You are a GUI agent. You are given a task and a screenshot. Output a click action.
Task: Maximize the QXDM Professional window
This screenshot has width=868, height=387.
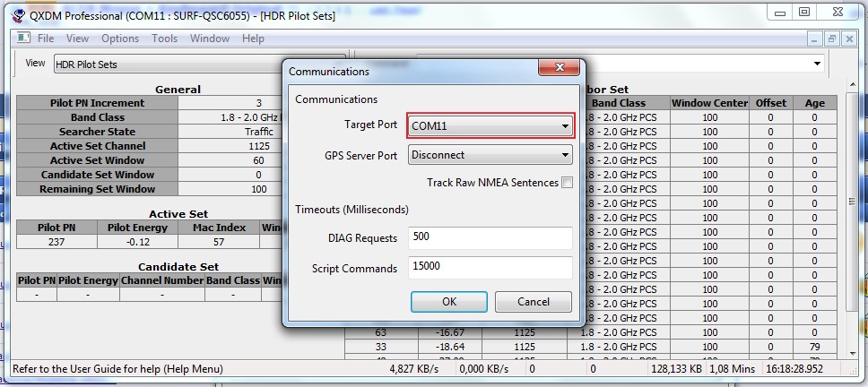(804, 13)
